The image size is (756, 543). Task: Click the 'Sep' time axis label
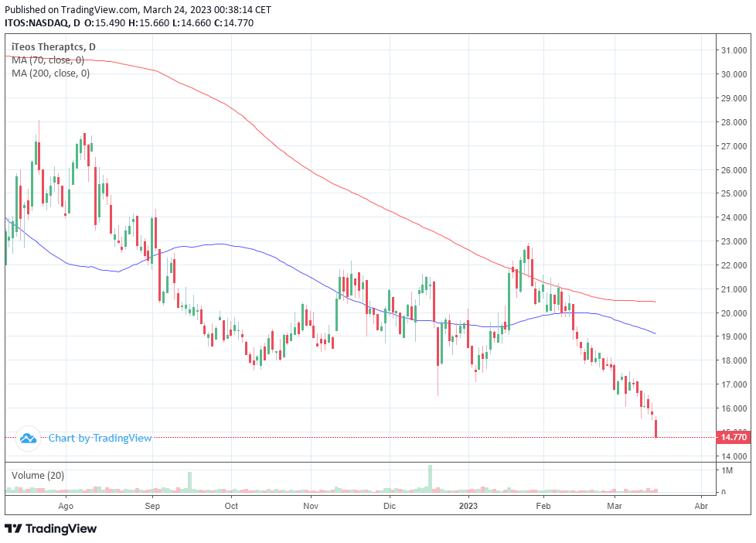tap(152, 506)
